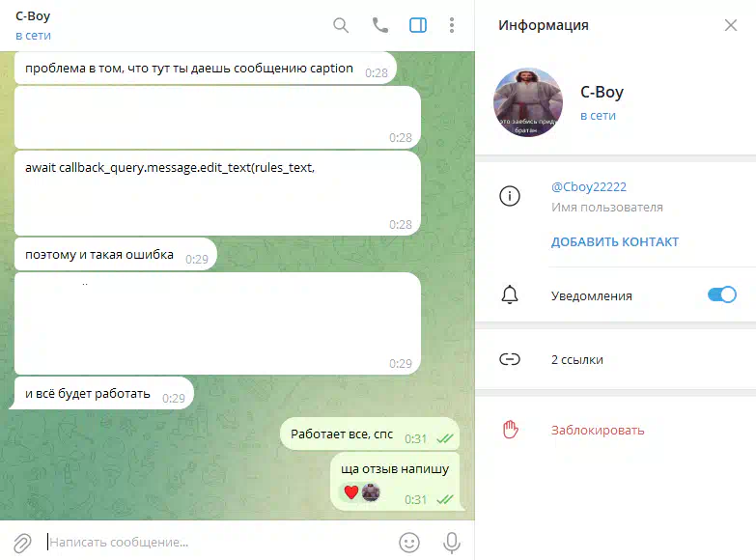Click the @Cboy22222 username link
The width and height of the screenshot is (756, 560).
589,186
